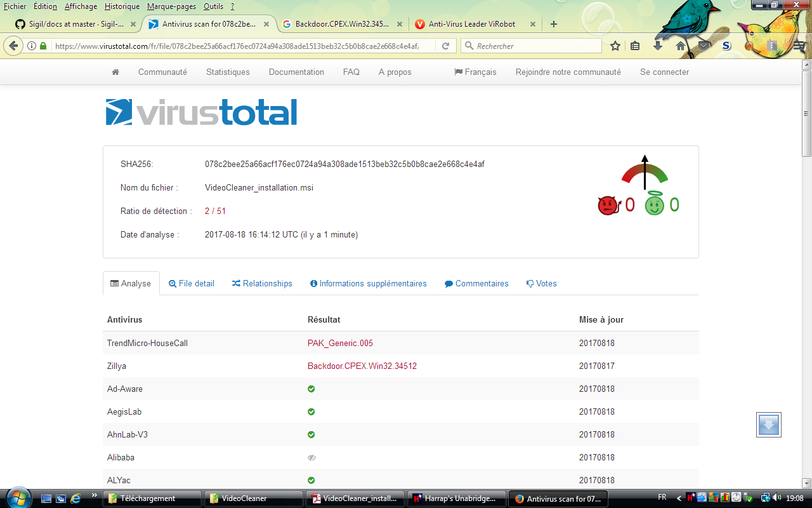Open the Affichage menu
This screenshot has height=508, width=812.
point(81,6)
